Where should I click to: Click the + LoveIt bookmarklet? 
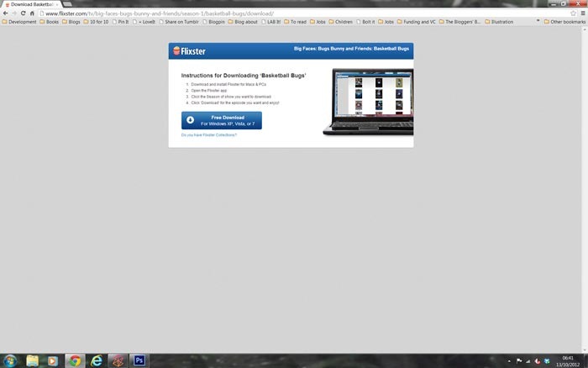pyautogui.click(x=144, y=22)
